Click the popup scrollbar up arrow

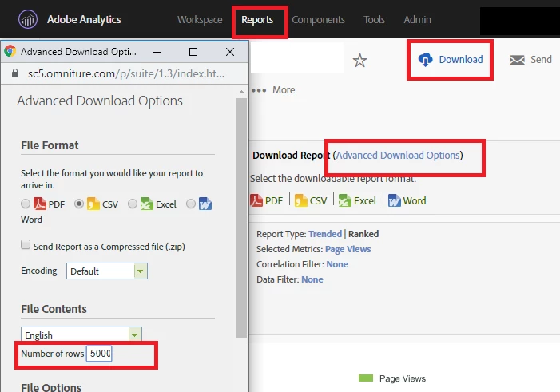pos(241,92)
